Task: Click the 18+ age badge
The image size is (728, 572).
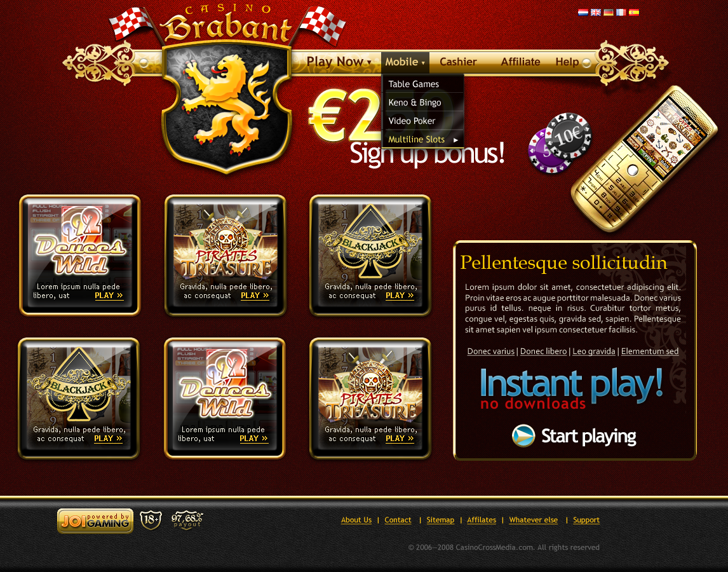Action: (x=151, y=519)
